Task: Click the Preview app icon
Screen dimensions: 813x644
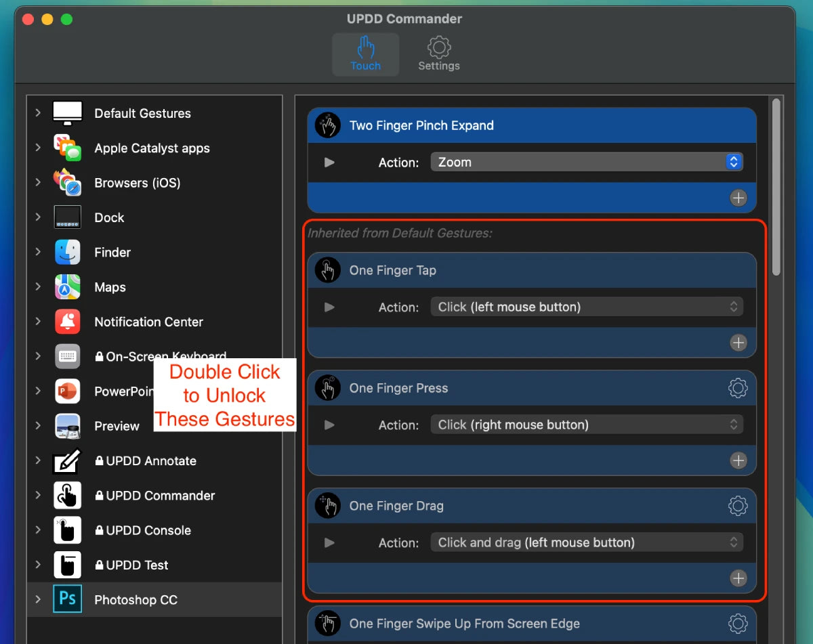Action: point(68,426)
